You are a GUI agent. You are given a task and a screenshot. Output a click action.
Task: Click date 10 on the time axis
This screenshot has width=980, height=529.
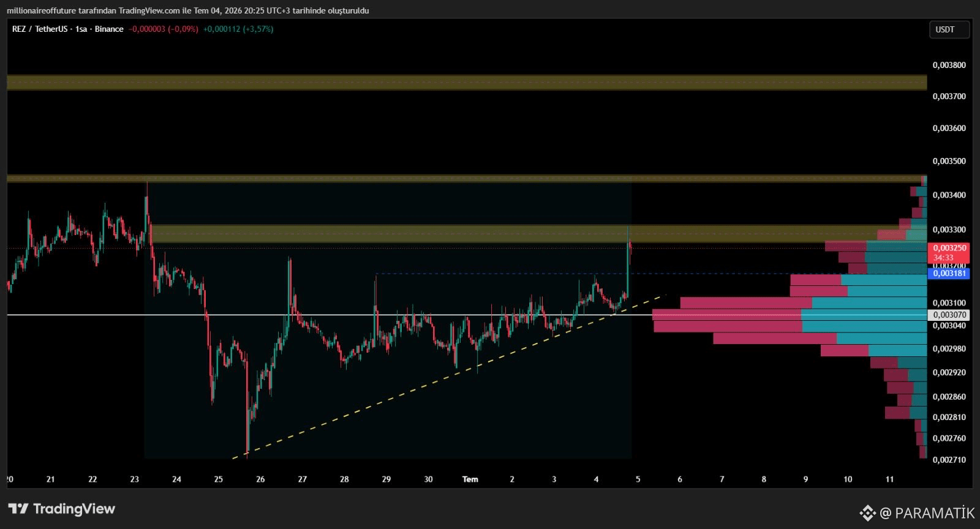pos(848,479)
